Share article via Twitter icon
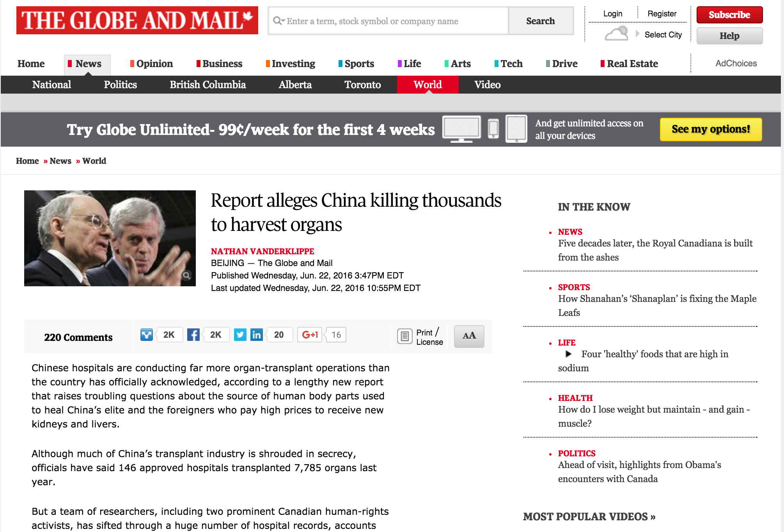The height and width of the screenshot is (532, 784). pos(240,335)
